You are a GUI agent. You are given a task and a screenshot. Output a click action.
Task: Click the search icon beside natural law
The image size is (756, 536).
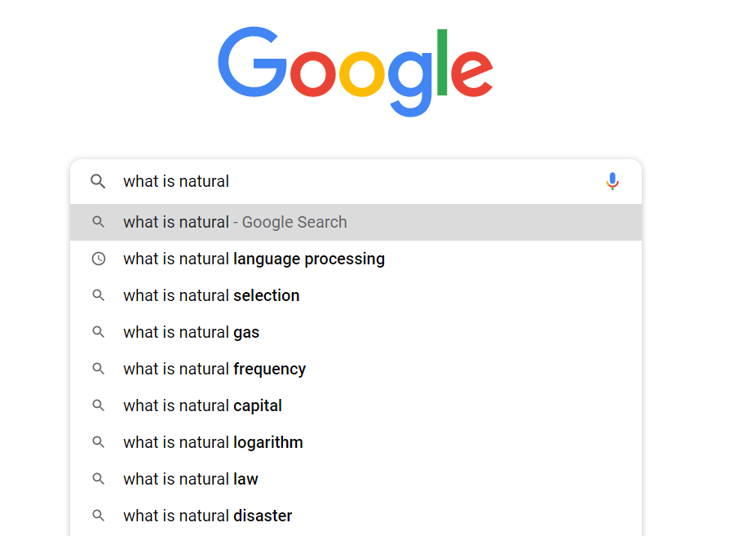point(99,479)
